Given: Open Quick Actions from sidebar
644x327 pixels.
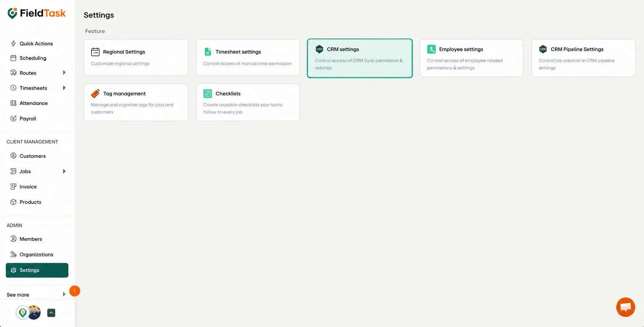Looking at the screenshot, I should (37, 44).
